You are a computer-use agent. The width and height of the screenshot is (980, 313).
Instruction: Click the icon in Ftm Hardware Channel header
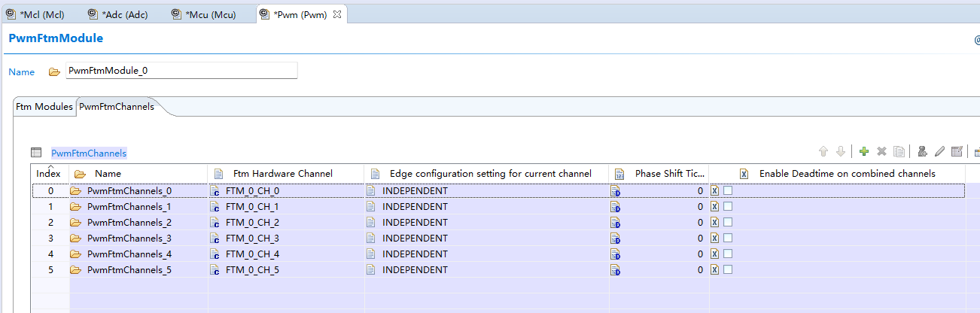tap(219, 174)
